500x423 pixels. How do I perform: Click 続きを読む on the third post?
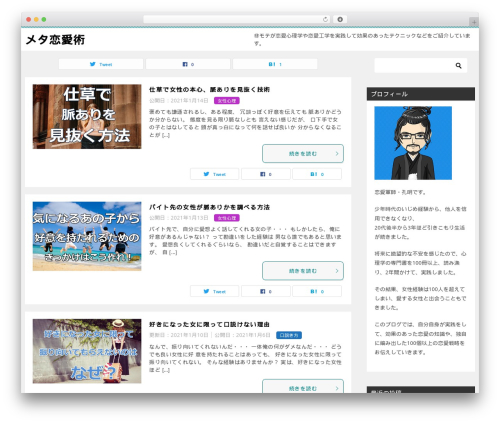(303, 387)
